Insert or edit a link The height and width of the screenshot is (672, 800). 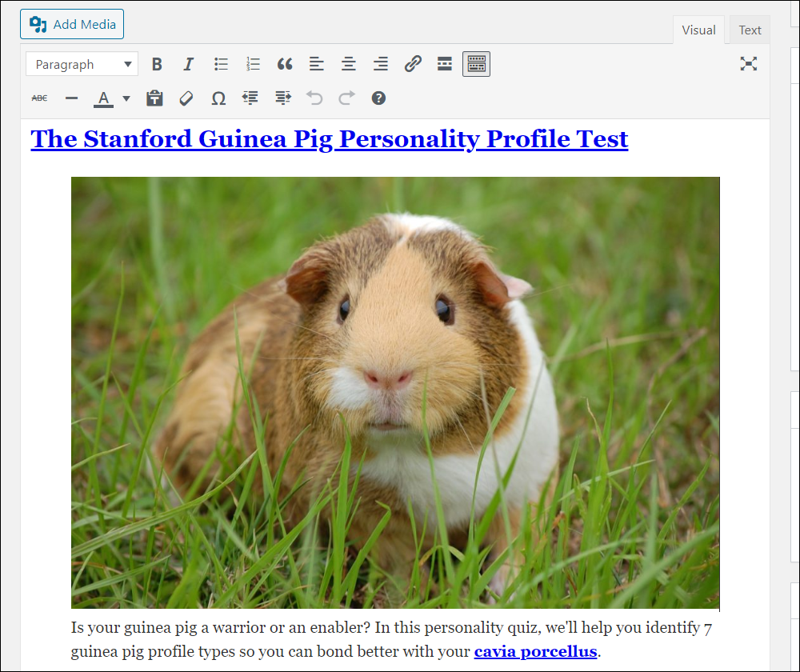pyautogui.click(x=413, y=64)
